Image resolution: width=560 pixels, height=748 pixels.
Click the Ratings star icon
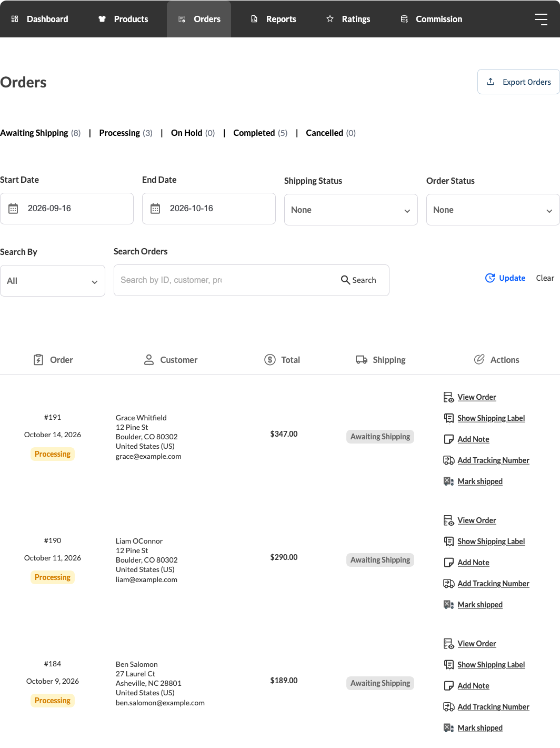coord(330,19)
